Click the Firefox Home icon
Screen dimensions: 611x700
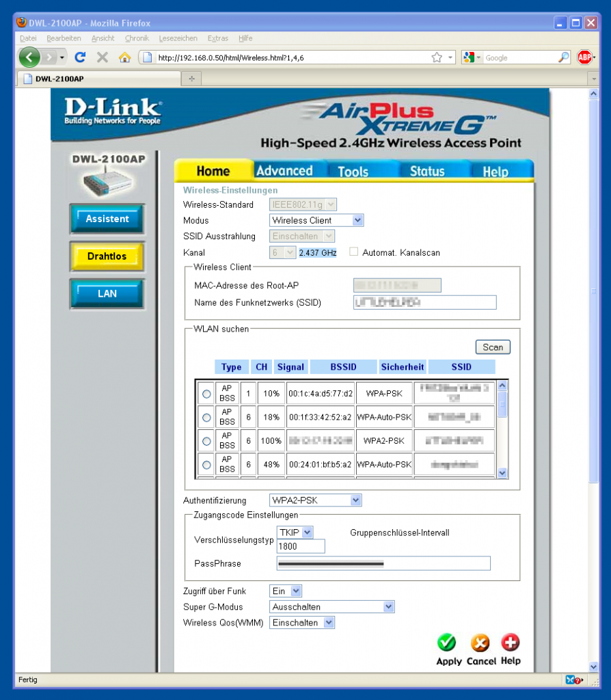click(x=124, y=57)
